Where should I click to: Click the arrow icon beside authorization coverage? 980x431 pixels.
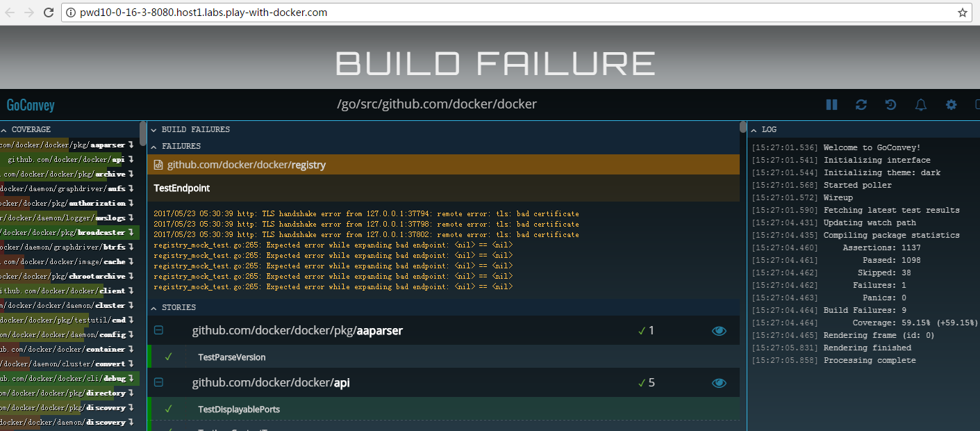click(x=131, y=204)
